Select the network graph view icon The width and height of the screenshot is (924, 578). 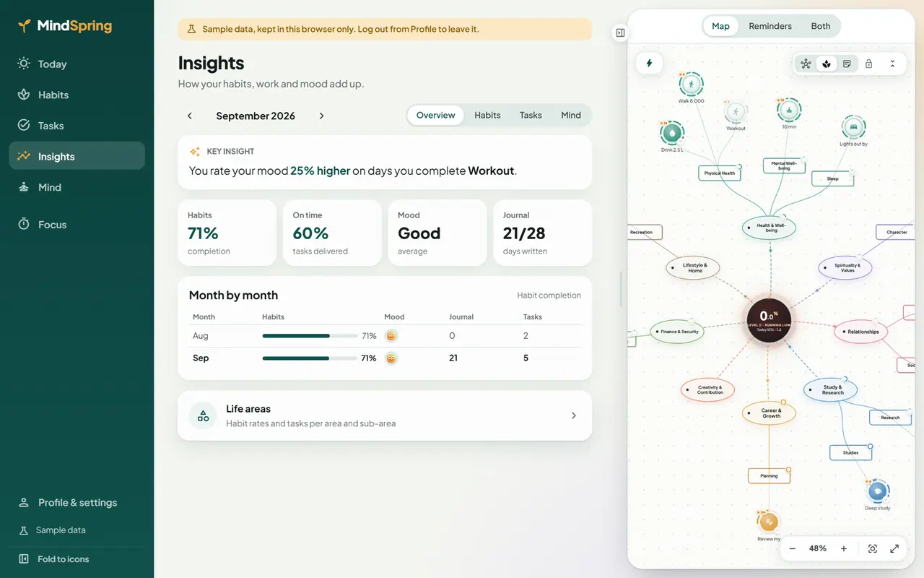pos(806,64)
